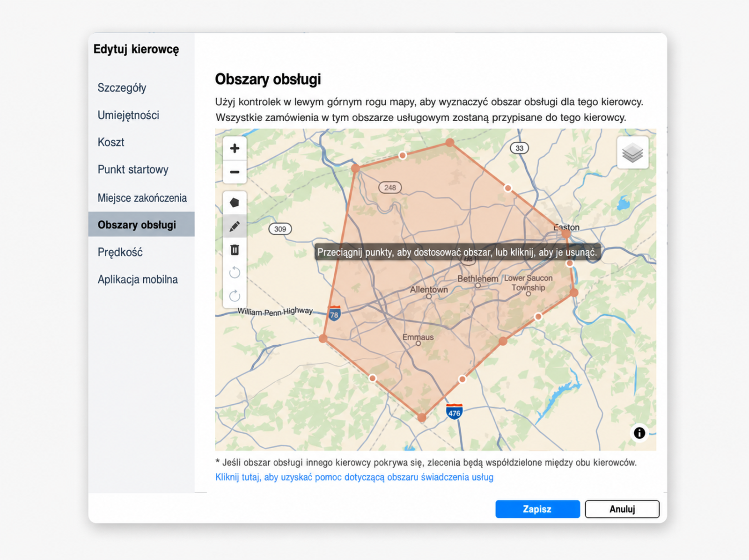Click the Lower Saucon Township label
749x560 pixels.
tap(528, 283)
